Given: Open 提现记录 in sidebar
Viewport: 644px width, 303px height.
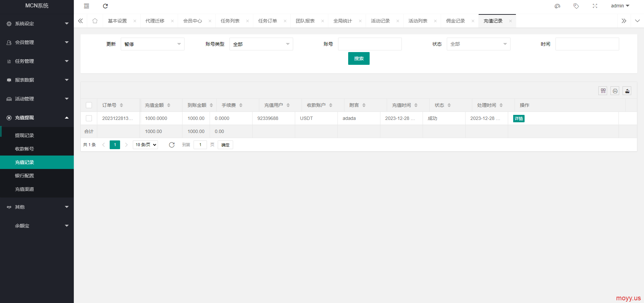Looking at the screenshot, I should pyautogui.click(x=37, y=135).
